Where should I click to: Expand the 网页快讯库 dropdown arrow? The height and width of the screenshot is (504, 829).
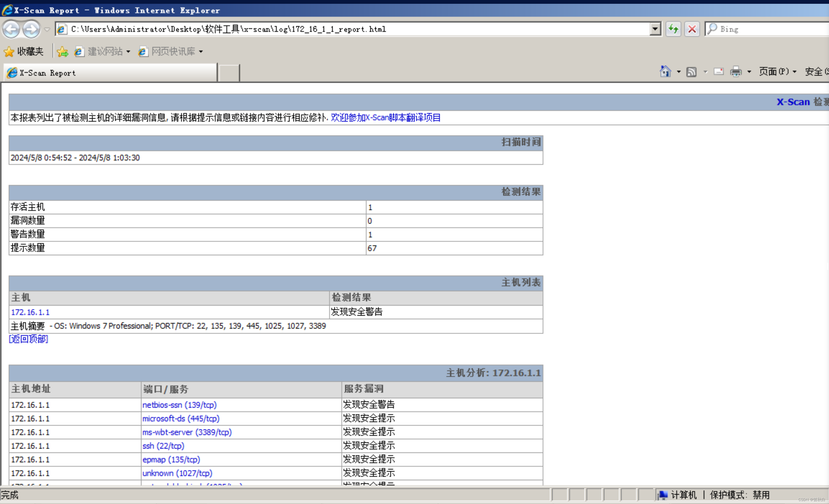coord(201,52)
